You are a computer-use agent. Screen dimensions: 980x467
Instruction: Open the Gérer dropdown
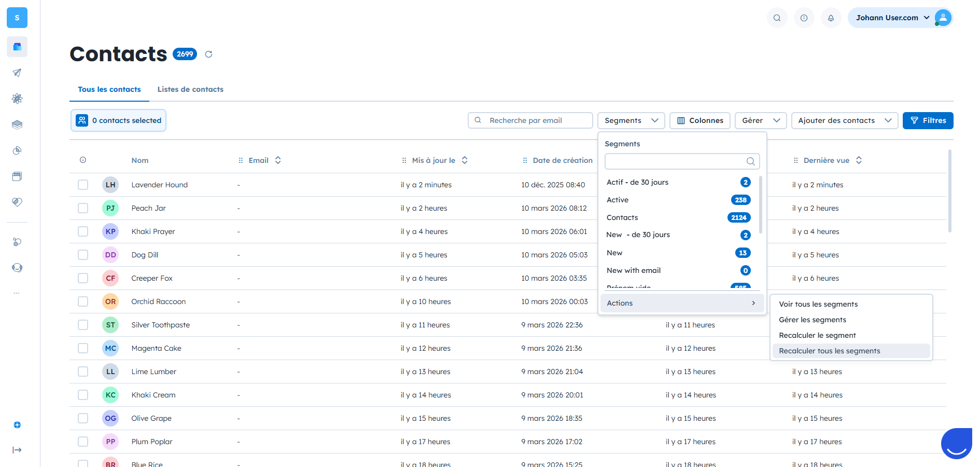[761, 120]
